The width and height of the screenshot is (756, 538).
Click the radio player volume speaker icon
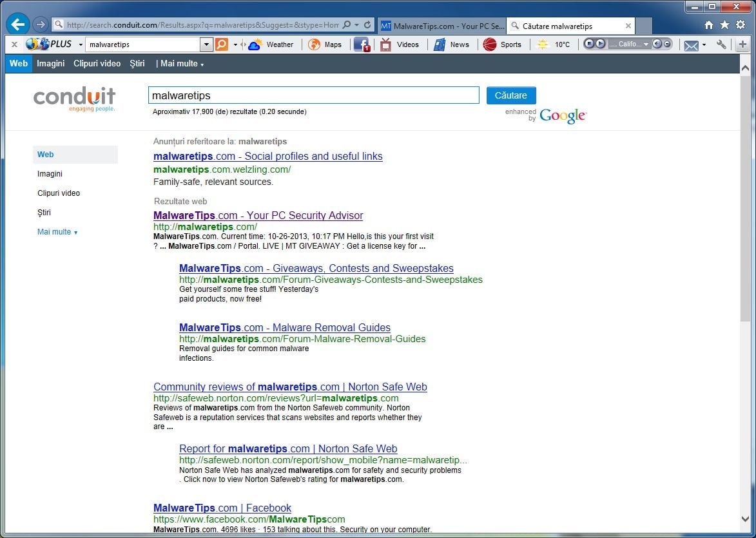(657, 44)
